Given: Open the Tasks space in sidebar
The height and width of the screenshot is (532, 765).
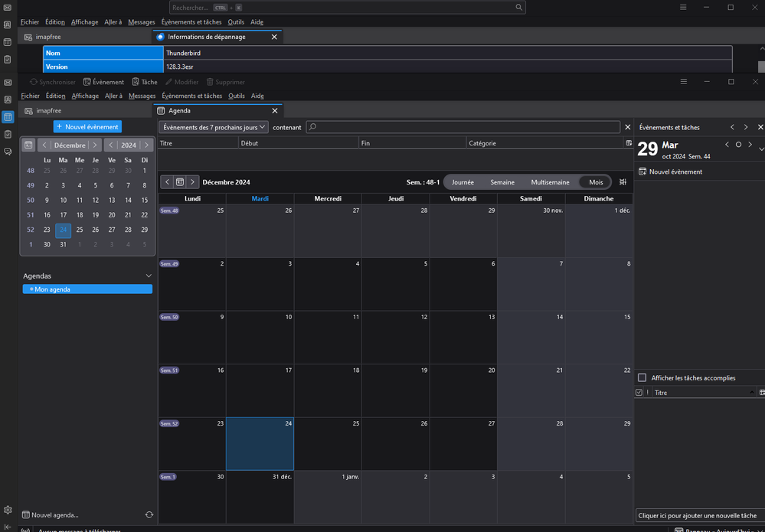Looking at the screenshot, I should pos(8,134).
